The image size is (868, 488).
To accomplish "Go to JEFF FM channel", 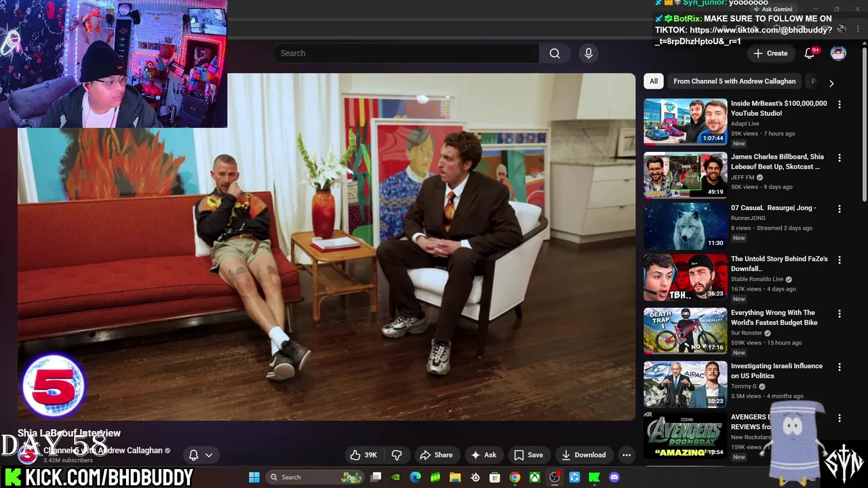I will point(743,178).
